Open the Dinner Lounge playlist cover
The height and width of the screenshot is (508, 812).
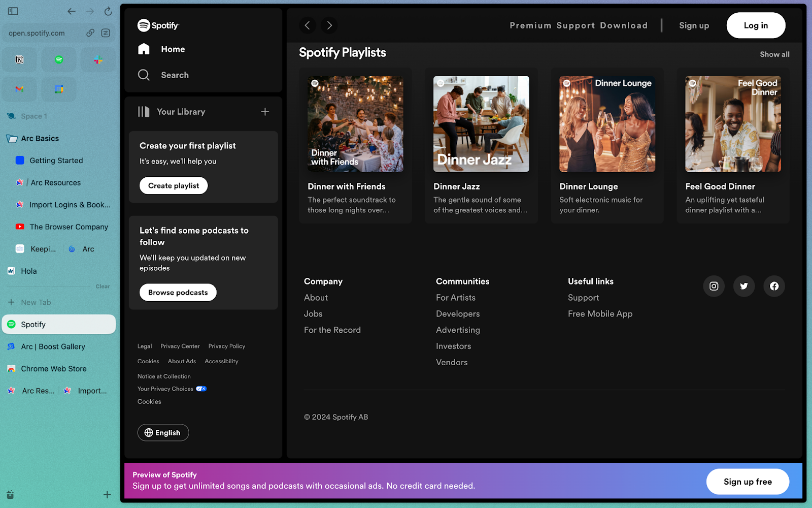tap(607, 124)
